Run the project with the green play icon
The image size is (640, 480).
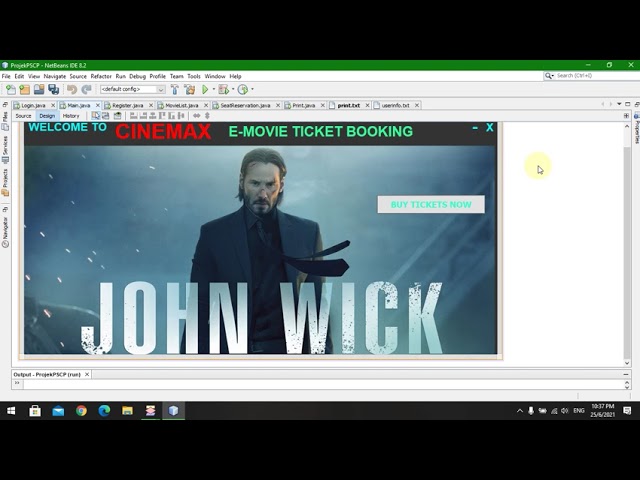pos(205,89)
